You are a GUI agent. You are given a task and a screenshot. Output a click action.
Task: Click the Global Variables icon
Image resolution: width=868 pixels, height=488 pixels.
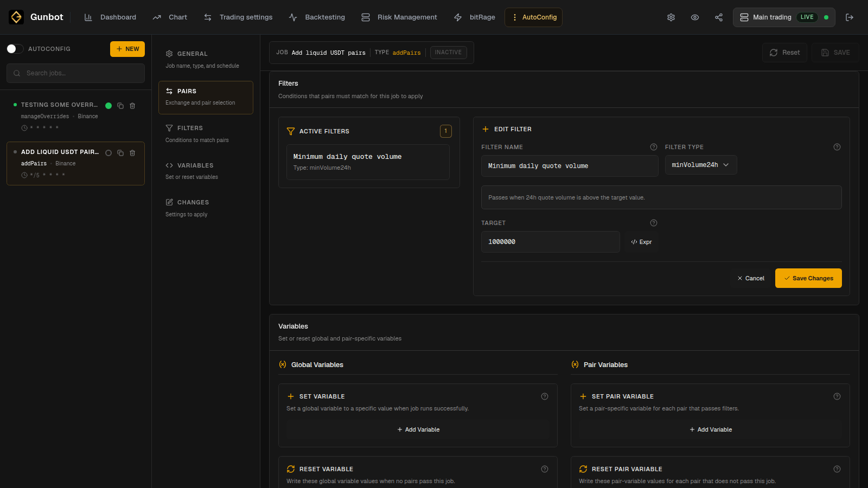(283, 364)
